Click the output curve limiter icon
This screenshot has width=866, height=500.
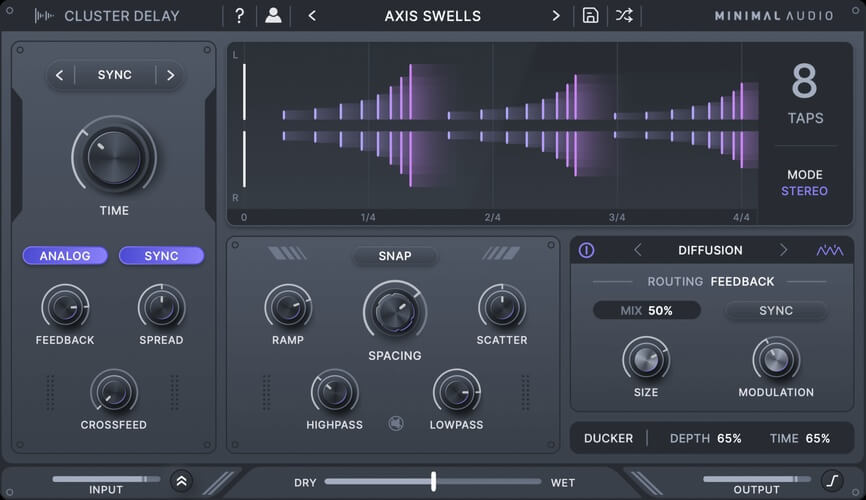pos(832,481)
